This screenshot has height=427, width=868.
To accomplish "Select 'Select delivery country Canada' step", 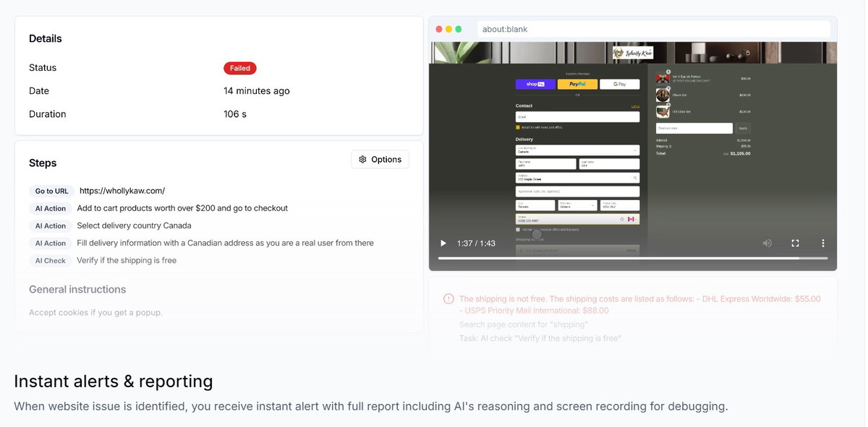I will coord(134,225).
